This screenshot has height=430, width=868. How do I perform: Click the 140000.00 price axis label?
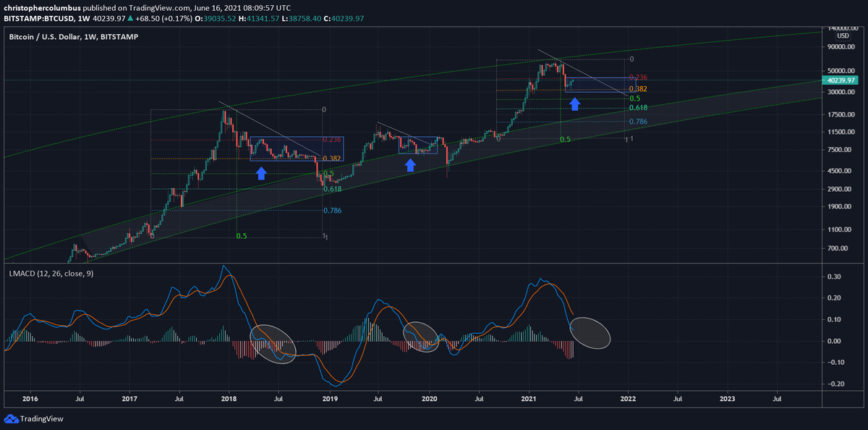843,28
